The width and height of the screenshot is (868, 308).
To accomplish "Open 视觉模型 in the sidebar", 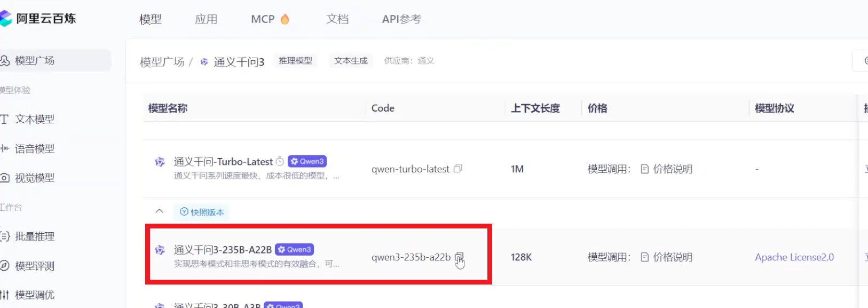I will click(x=35, y=178).
